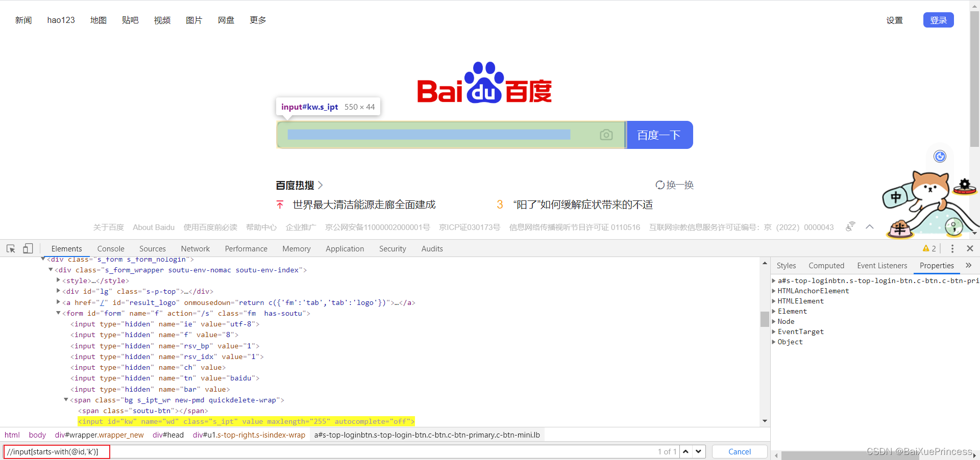
Task: Click the 百度一下 search button
Action: pos(659,135)
